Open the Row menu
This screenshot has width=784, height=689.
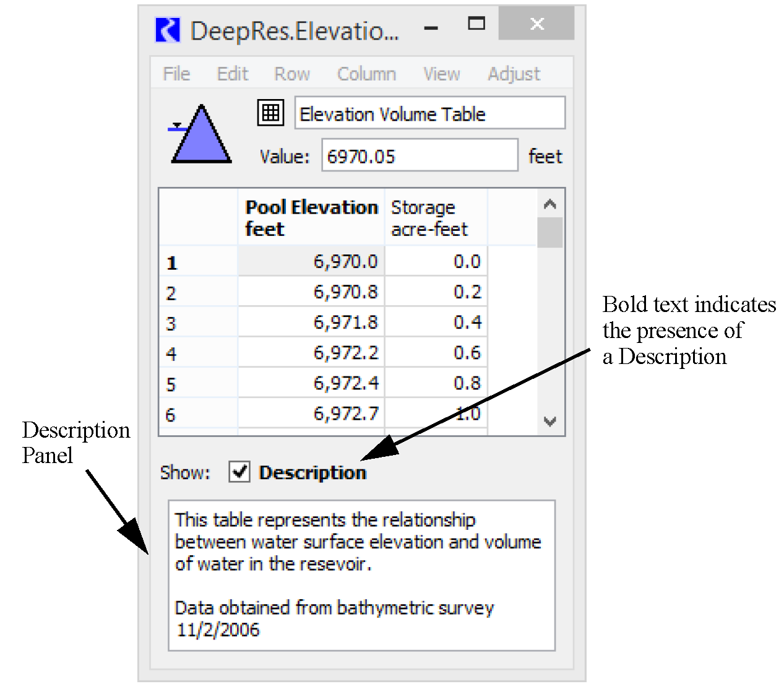click(292, 74)
